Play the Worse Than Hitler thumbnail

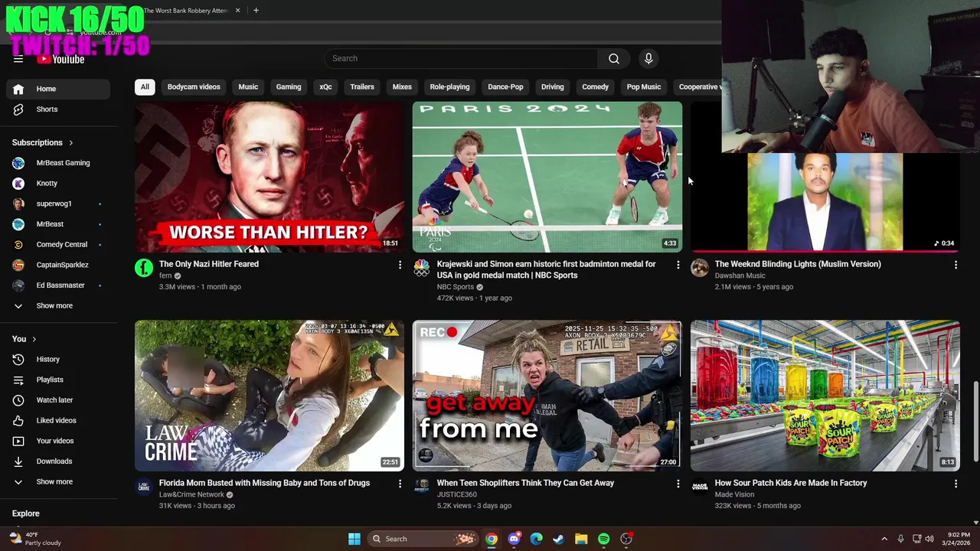click(269, 177)
